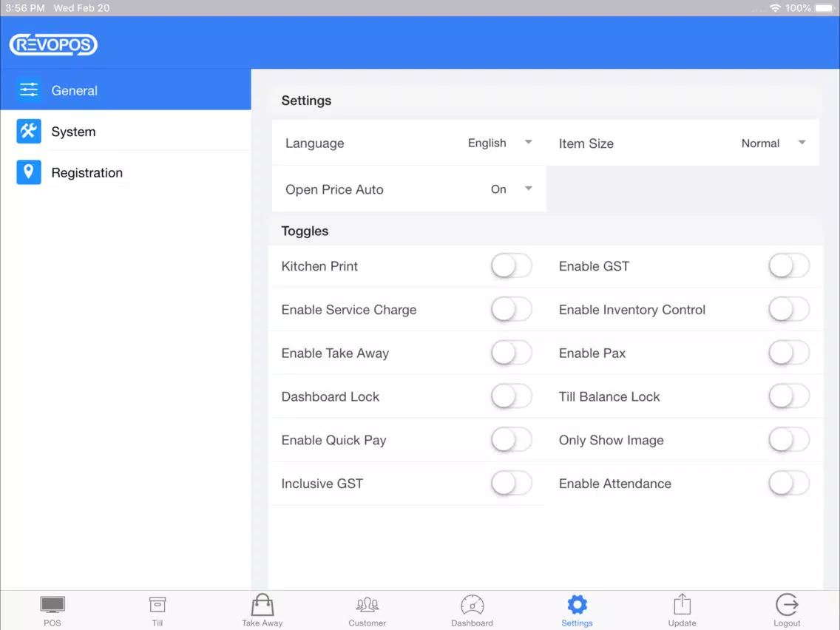Enable the Quick Pay switch
The image size is (840, 630).
pos(511,440)
